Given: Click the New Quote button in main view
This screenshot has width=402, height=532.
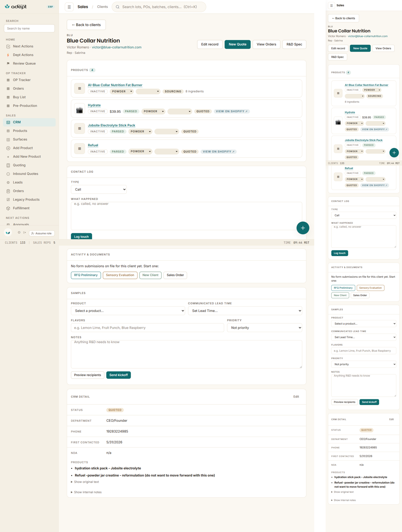Looking at the screenshot, I should 237,44.
